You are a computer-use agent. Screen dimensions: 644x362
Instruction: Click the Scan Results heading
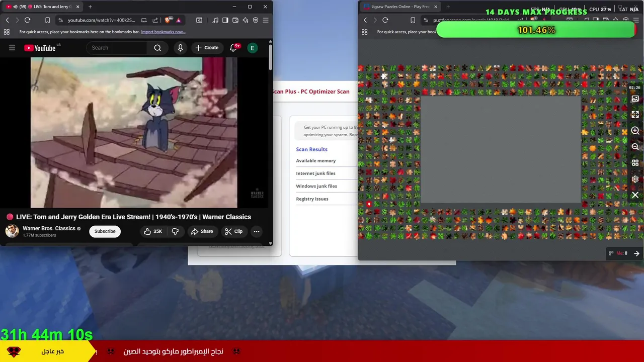pyautogui.click(x=311, y=149)
